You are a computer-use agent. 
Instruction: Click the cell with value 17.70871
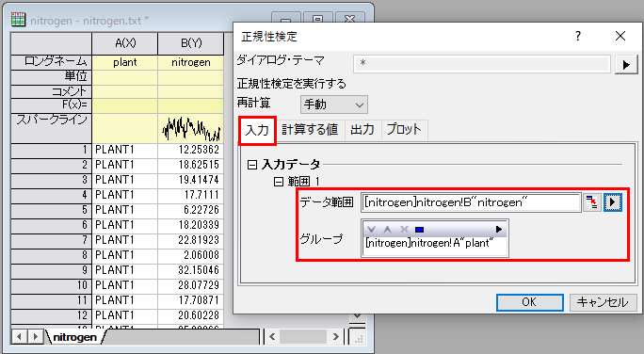pyautogui.click(x=191, y=300)
